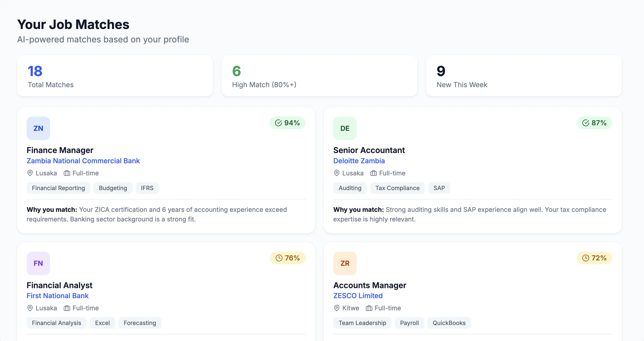Click the FN company logo badge

[x=38, y=263]
